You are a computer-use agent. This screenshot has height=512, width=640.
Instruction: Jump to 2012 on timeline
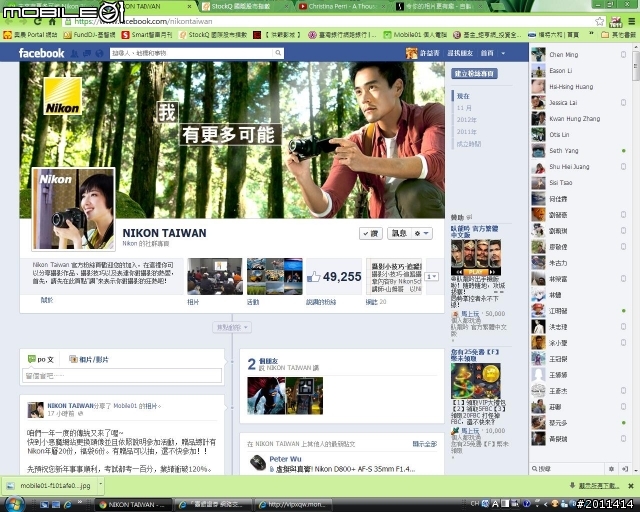[467, 120]
